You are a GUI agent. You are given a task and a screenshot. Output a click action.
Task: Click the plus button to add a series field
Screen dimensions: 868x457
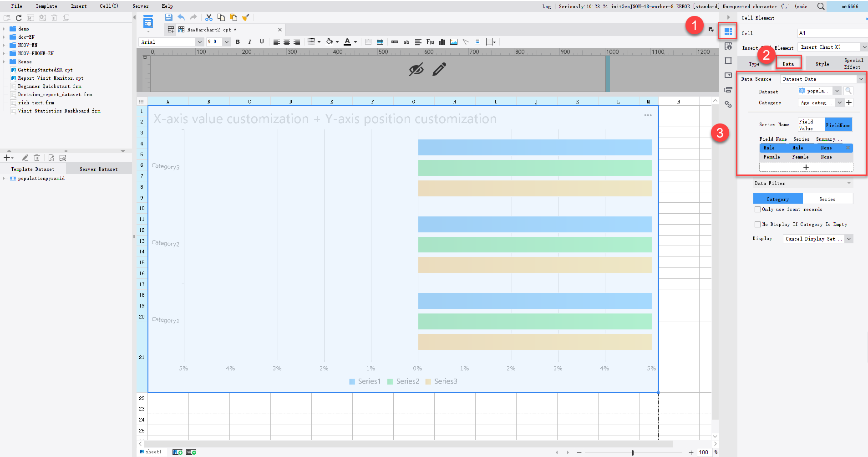point(806,167)
